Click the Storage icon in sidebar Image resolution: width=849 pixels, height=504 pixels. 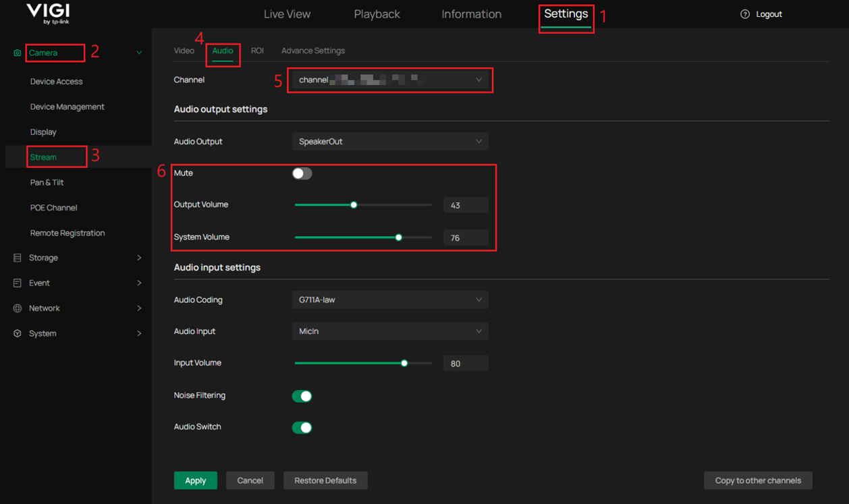pyautogui.click(x=18, y=258)
